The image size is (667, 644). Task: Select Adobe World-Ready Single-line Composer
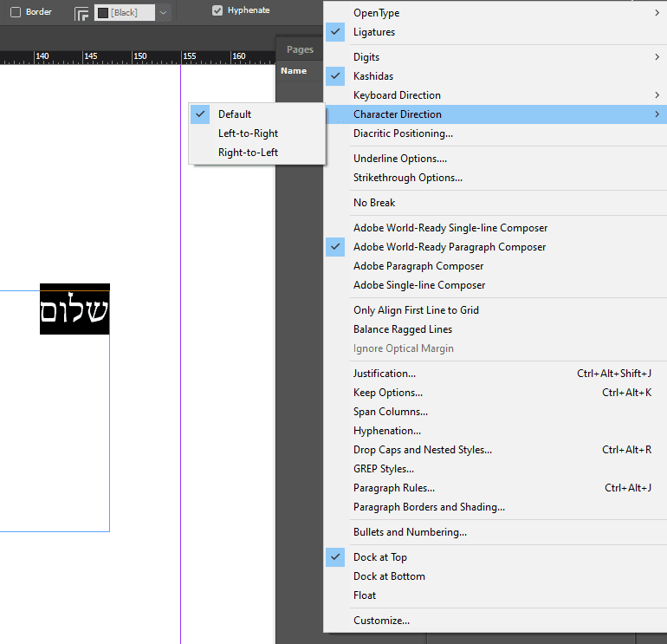click(x=495, y=228)
